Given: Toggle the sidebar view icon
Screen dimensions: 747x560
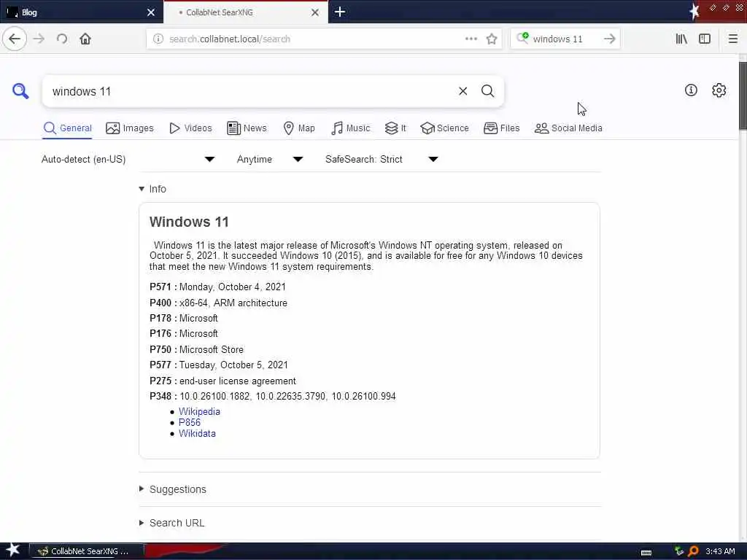Looking at the screenshot, I should coord(705,39).
